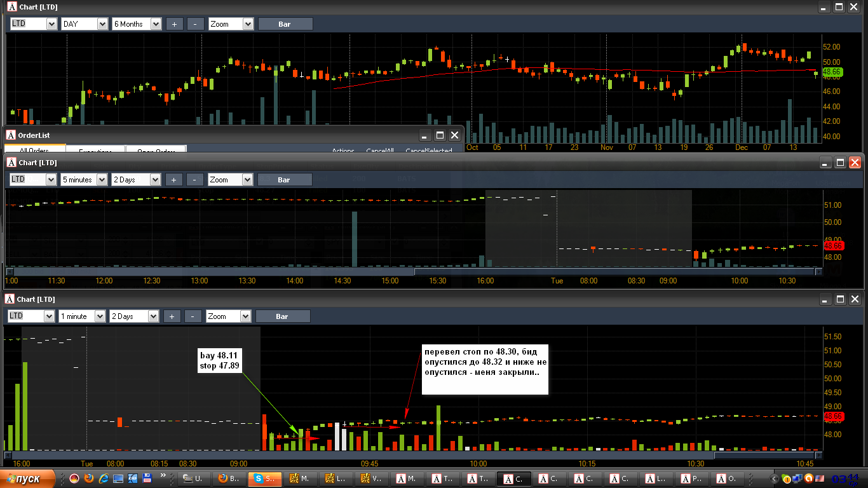Click app icon of the top Chart [LTD] window
Image resolution: width=868 pixels, height=488 pixels.
(x=12, y=7)
